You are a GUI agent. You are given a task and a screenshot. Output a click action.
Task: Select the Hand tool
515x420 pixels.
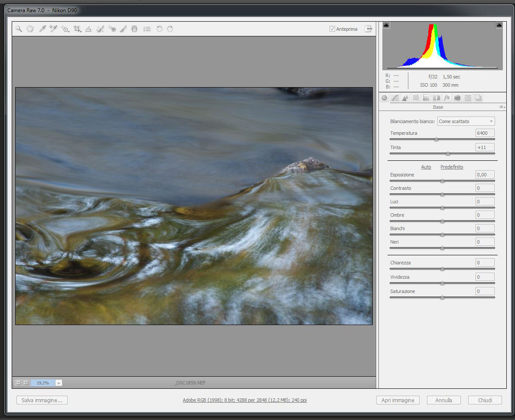click(x=30, y=29)
